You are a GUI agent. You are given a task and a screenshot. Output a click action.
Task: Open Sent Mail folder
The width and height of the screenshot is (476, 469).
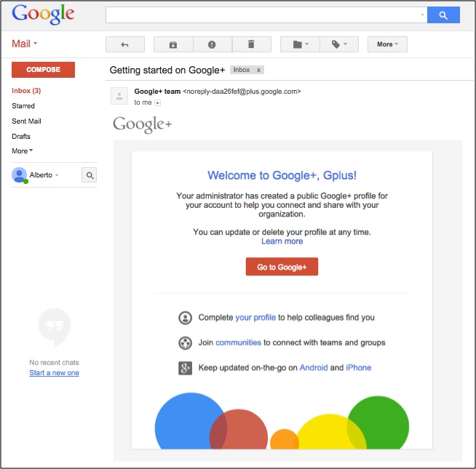(26, 121)
